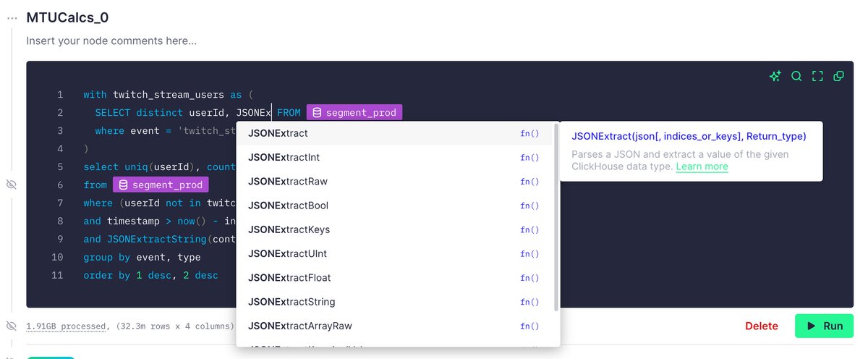The height and width of the screenshot is (359, 868).
Task: Delete the node using Delete
Action: coord(762,326)
